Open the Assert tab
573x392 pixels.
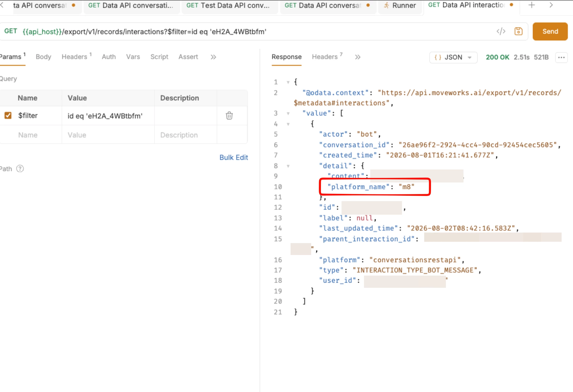(x=188, y=57)
